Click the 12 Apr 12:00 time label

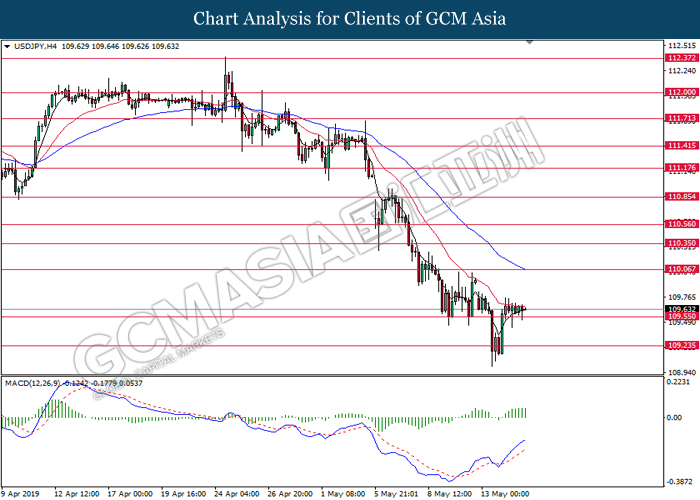(77, 494)
